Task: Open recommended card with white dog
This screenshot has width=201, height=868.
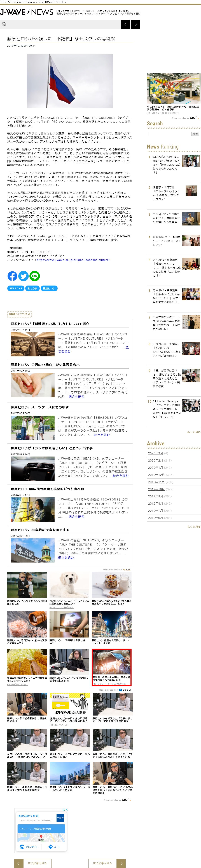Action: coord(69,590)
